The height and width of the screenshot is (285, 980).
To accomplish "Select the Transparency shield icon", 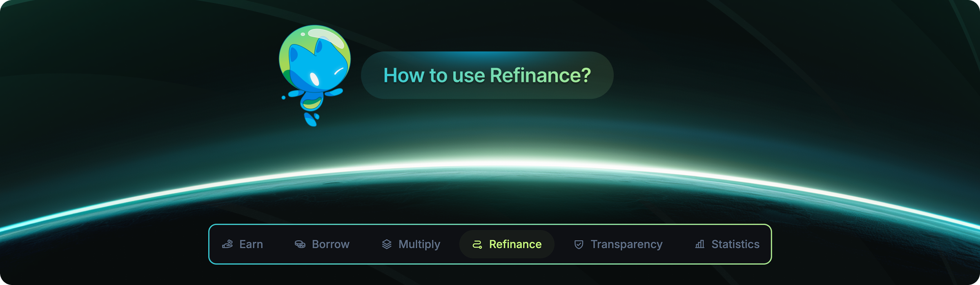I will tap(578, 244).
